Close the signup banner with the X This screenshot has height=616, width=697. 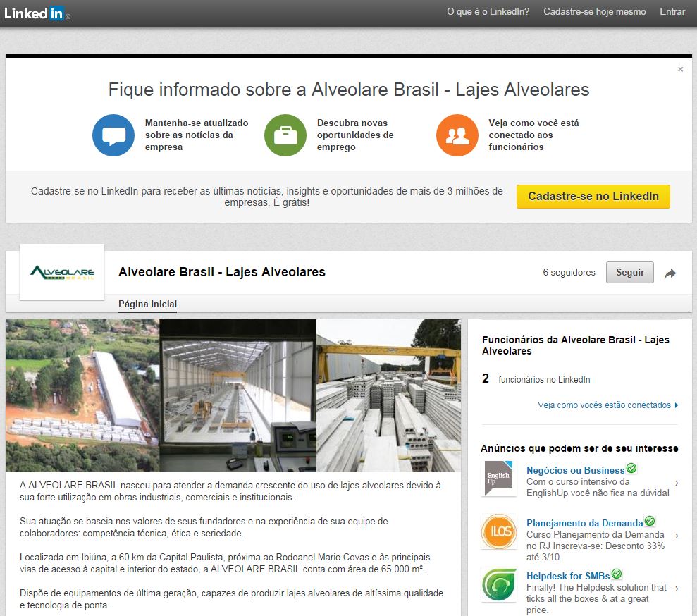(680, 69)
